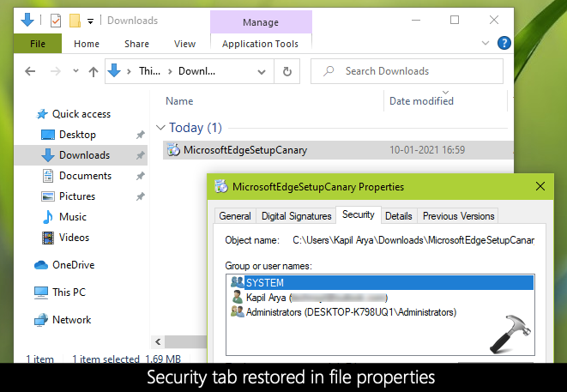This screenshot has width=567, height=392.
Task: Click Properties dialog title bar icon
Action: (x=221, y=187)
